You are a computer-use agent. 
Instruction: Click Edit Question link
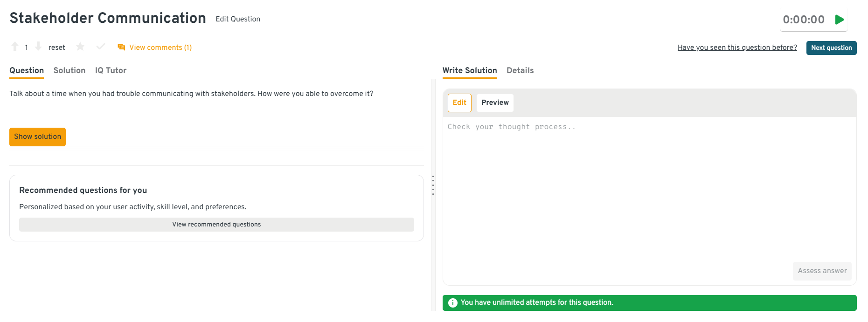(x=238, y=19)
